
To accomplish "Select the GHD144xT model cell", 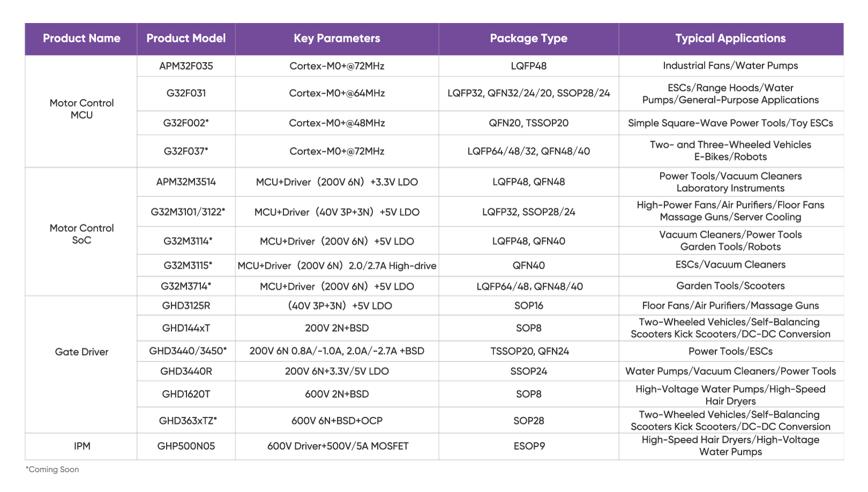I will tap(186, 328).
